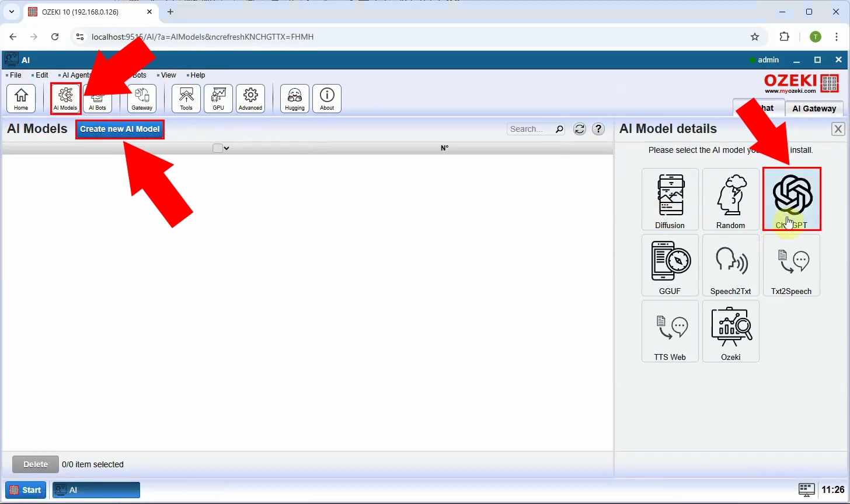Viewport: 850px width, 504px height.
Task: Select the OZEKI 10 browser tab
Action: point(90,12)
